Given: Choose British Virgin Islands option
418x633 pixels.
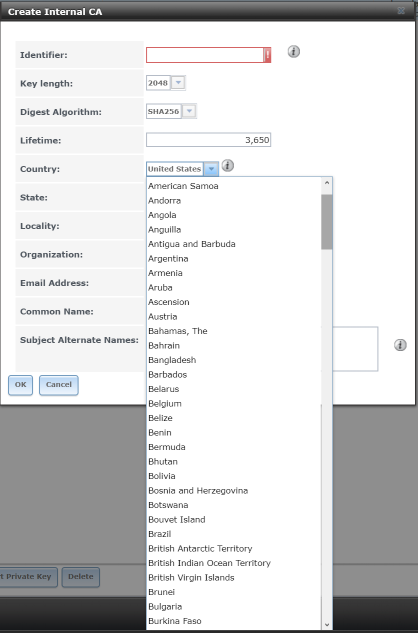Looking at the screenshot, I should [234, 578].
